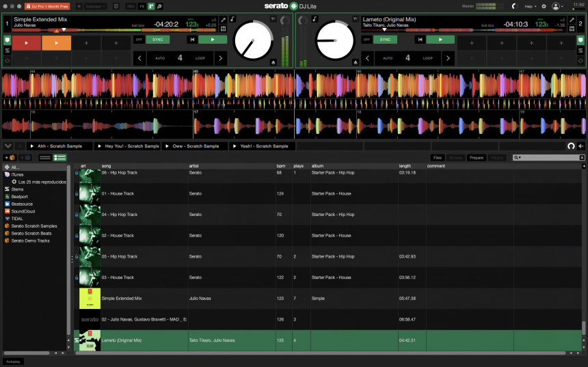
Task: Click the DJ Pro 1 Month Free button
Action: (47, 6)
